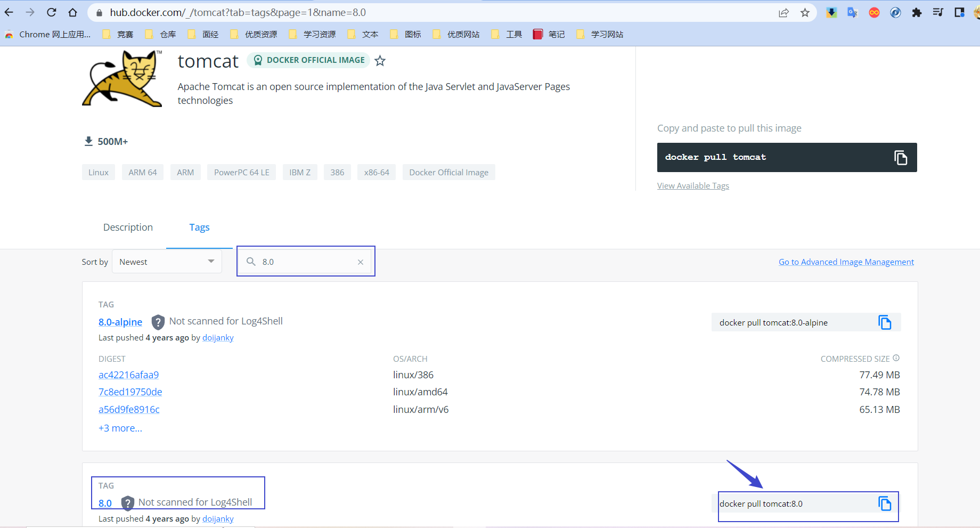Viewport: 980px width, 528px height.
Task: Open the red 笔记 bookmark
Action: pyautogui.click(x=549, y=35)
